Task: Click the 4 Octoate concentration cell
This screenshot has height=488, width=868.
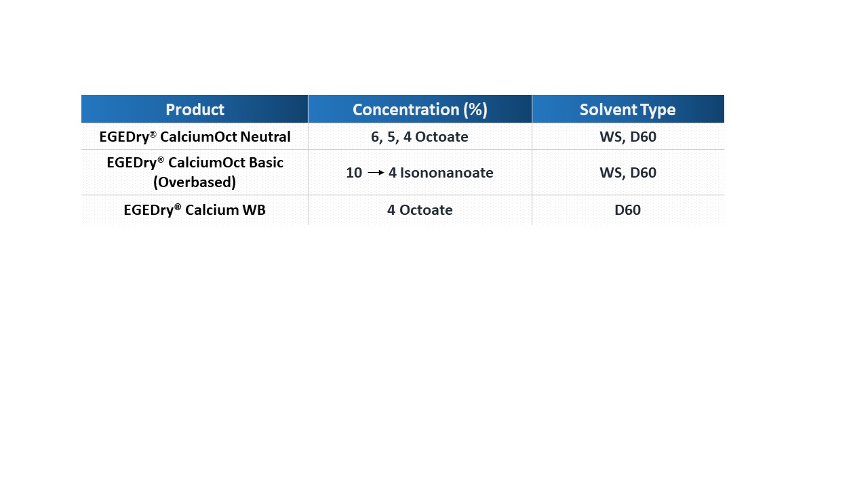Action: pos(420,210)
